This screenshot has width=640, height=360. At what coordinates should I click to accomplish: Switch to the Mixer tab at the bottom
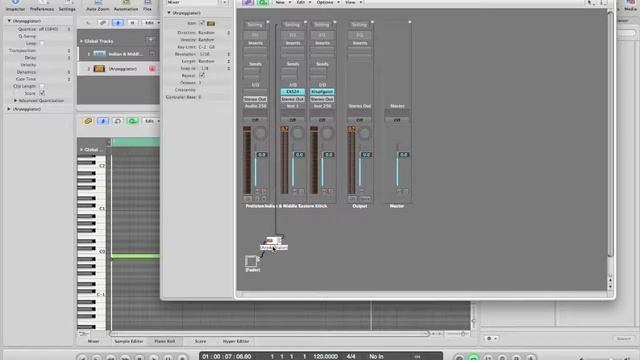93,341
